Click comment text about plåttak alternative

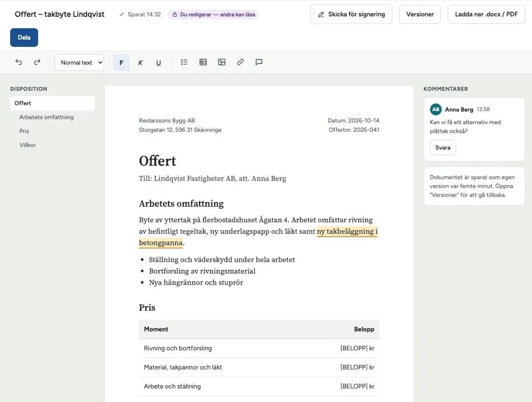(465, 127)
